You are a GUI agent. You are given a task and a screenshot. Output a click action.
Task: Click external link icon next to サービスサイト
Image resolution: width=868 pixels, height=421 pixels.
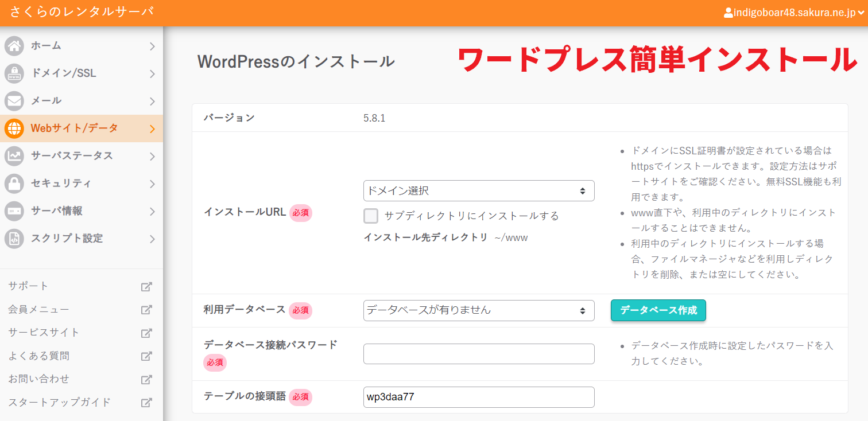tap(146, 333)
